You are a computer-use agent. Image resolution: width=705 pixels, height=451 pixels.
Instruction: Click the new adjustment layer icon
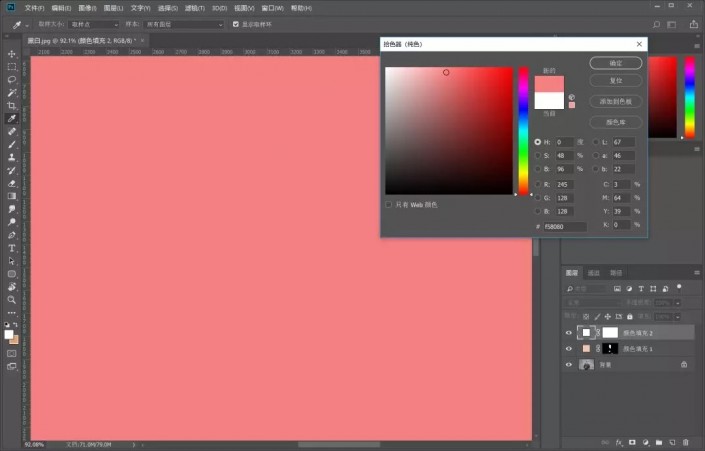(x=646, y=440)
